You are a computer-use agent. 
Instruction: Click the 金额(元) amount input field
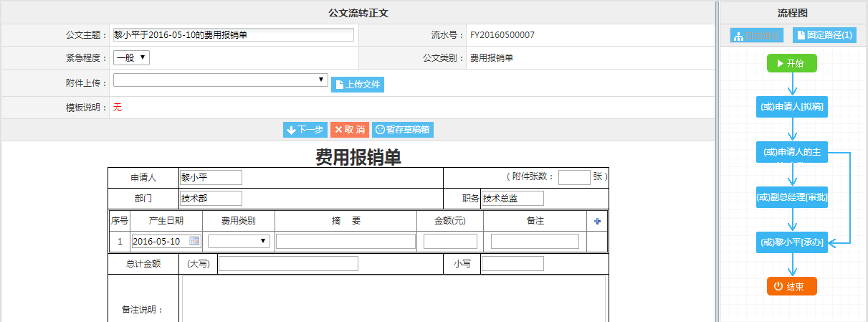tap(450, 242)
